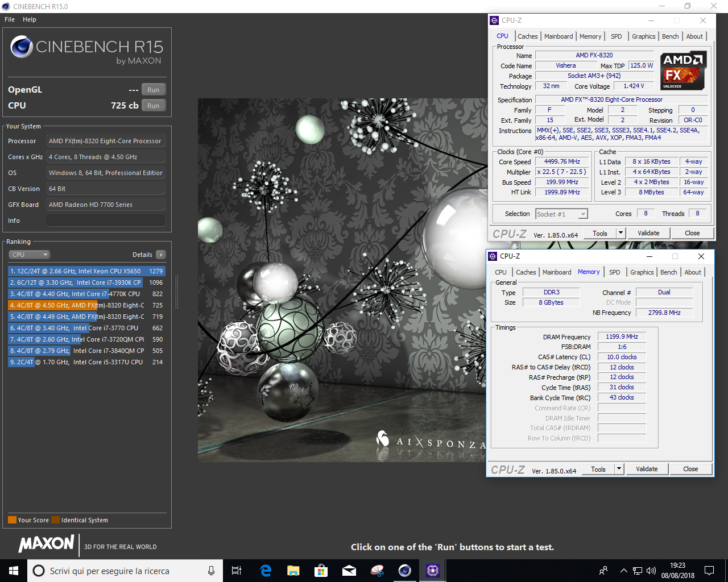Open the Action Center notifications icon

(709, 571)
